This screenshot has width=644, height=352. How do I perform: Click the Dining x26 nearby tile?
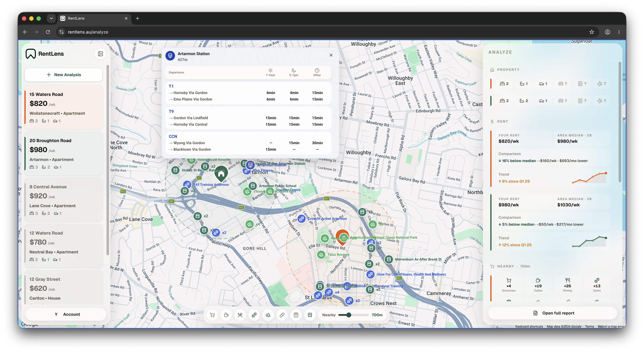point(567,285)
